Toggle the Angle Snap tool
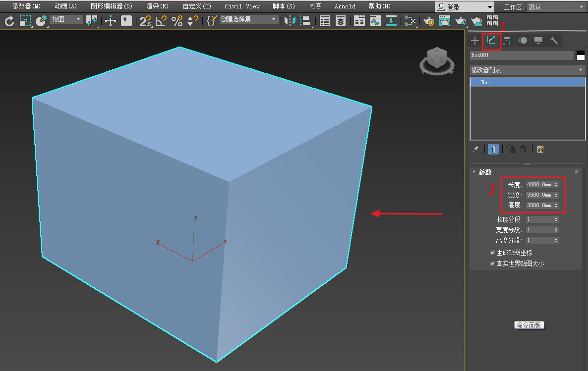 point(161,21)
